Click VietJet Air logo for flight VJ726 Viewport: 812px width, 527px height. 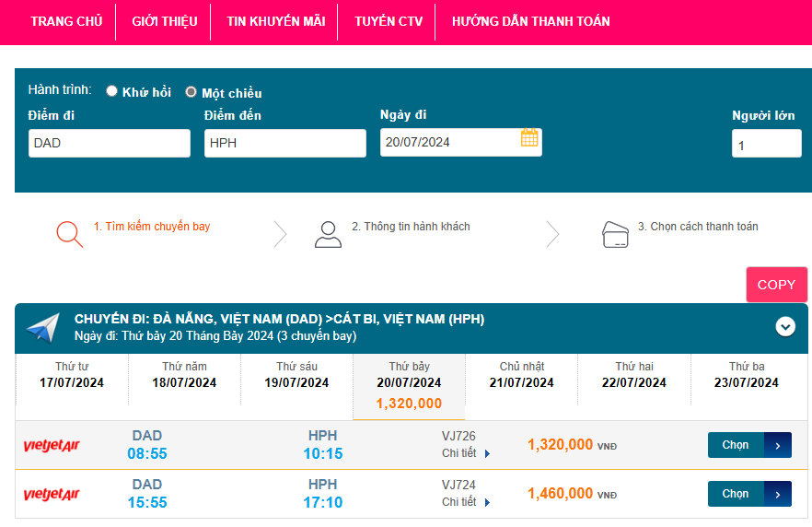pyautogui.click(x=52, y=446)
